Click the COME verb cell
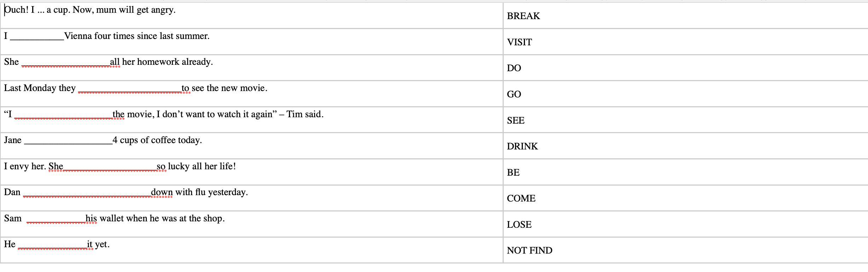 point(521,199)
